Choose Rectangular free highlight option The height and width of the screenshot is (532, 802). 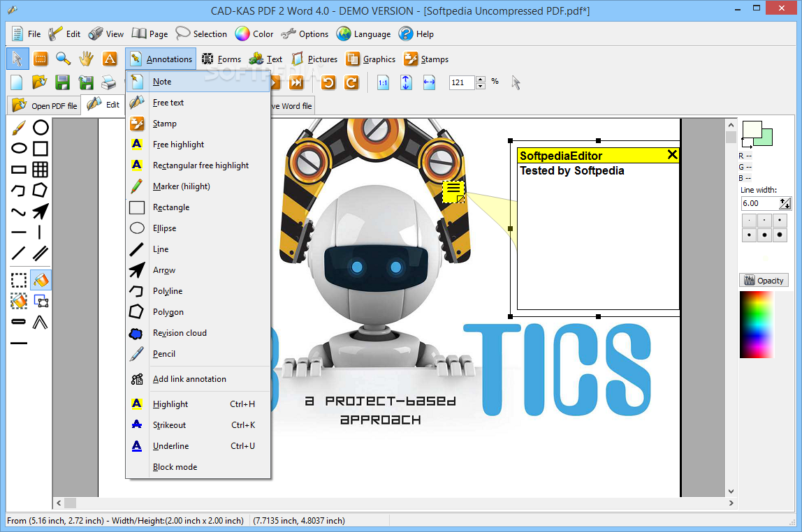click(x=198, y=165)
